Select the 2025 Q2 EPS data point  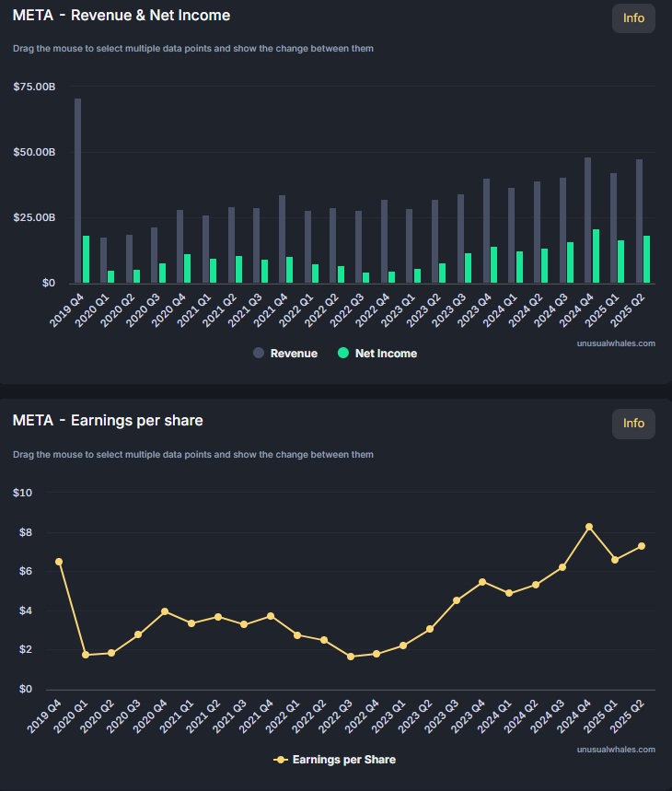tap(642, 546)
